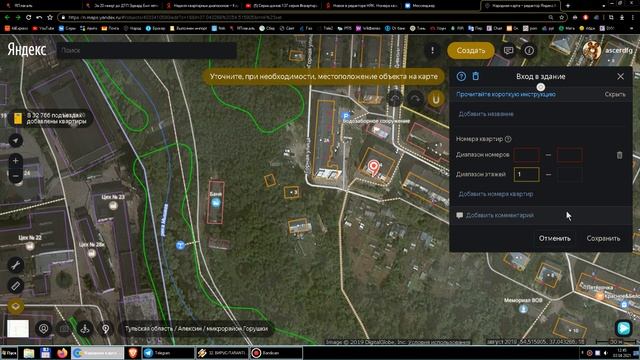Viewport: 640px width, 360px height.
Task: Click the Тульская область / Алексин breadcrumb
Action: [196, 329]
